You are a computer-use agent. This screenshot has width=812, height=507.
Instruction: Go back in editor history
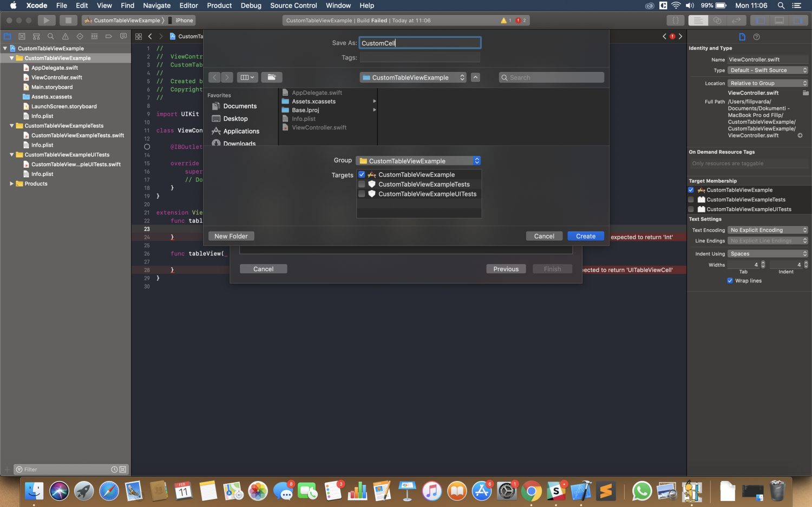click(x=150, y=36)
